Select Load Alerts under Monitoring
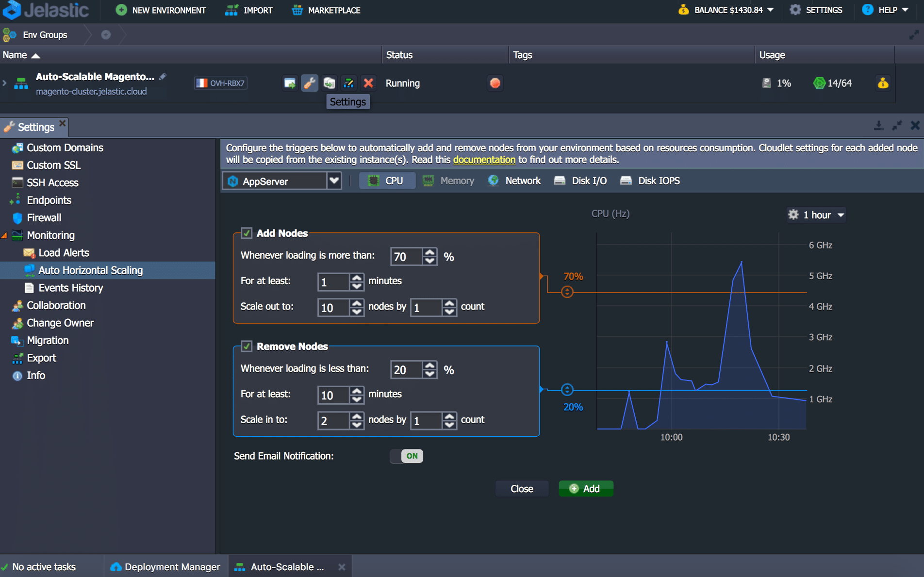This screenshot has width=924, height=577. pos(64,253)
